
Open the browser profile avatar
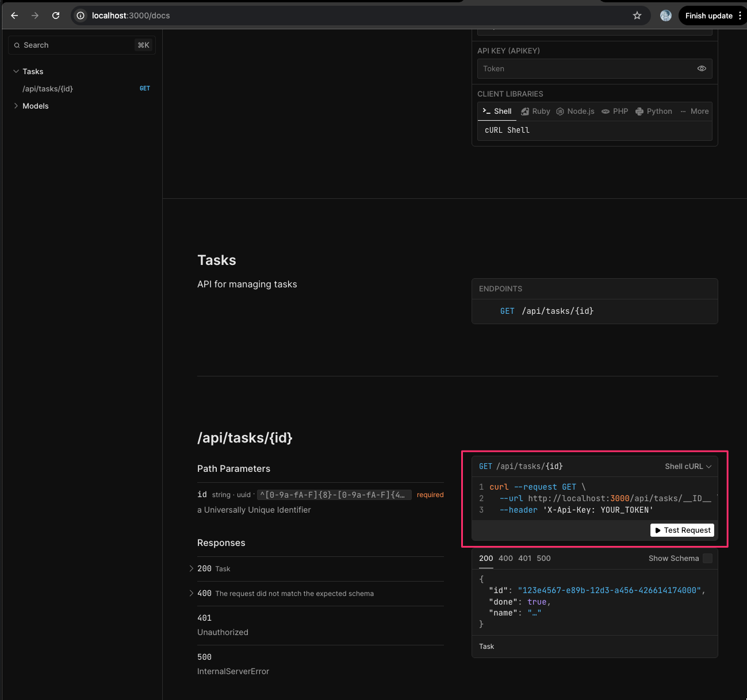point(665,16)
